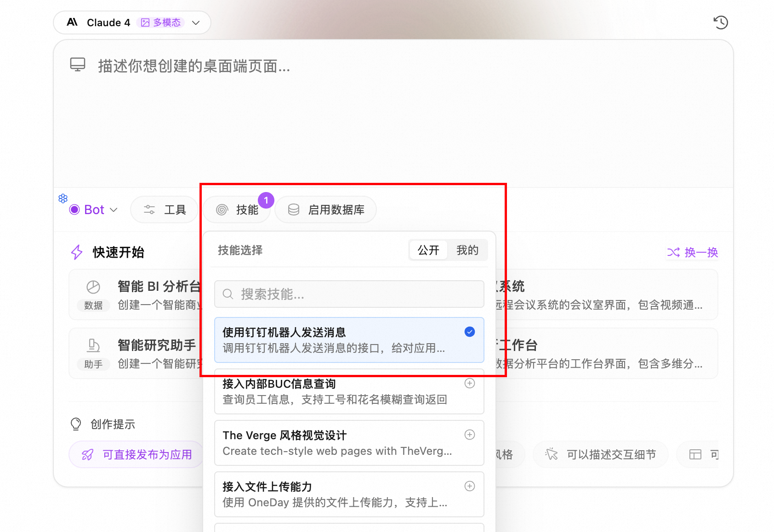
Task: Click the 搜索技能 search field
Action: tap(349, 294)
